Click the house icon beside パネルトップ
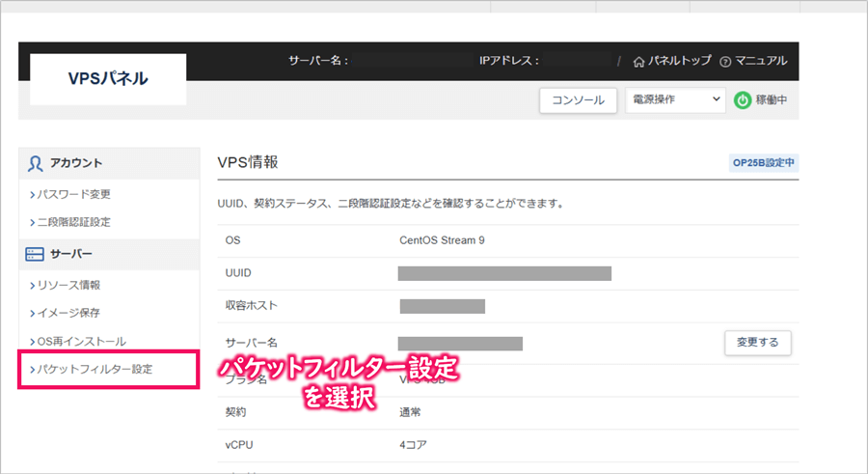The width and height of the screenshot is (868, 474). 638,62
